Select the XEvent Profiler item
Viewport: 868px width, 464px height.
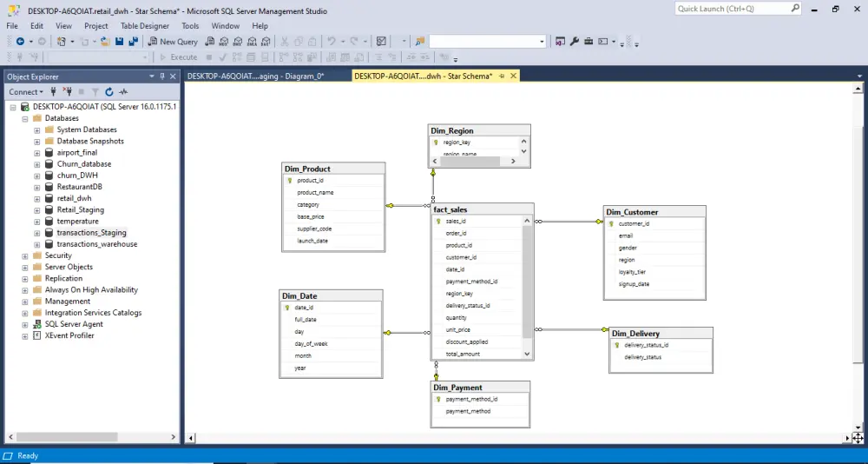point(69,335)
